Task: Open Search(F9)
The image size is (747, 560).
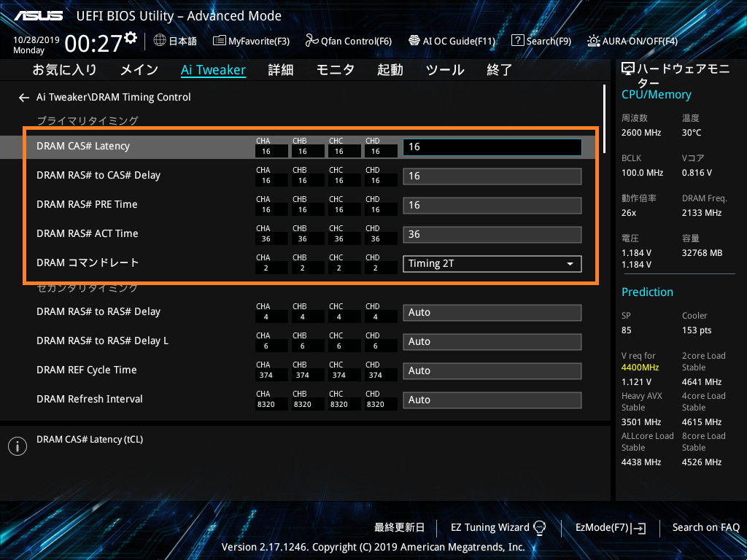Action: (x=541, y=41)
